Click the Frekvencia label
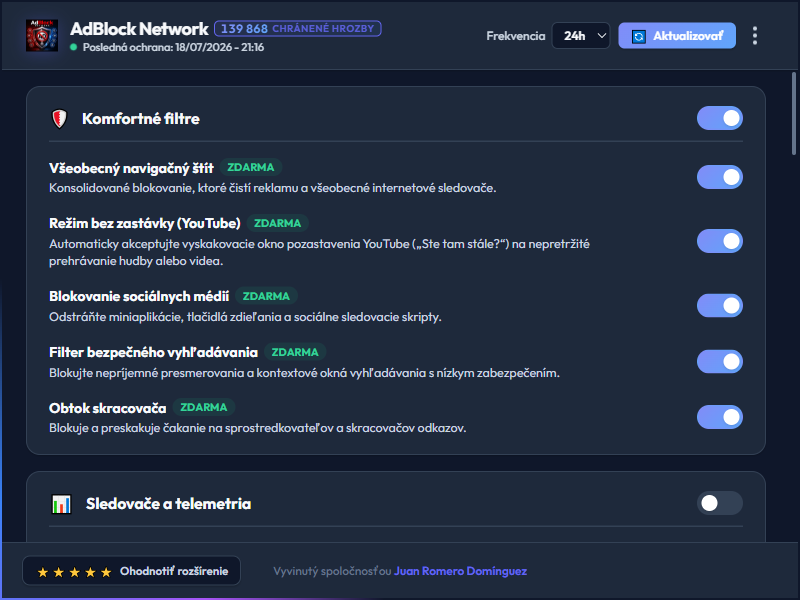Screen dimensions: 800x600 (x=515, y=36)
